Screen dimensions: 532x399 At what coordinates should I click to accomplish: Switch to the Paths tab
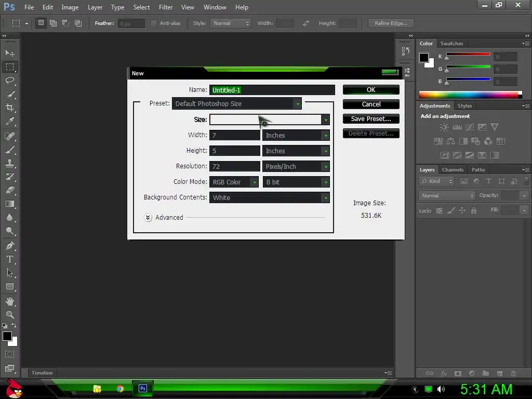pos(478,170)
